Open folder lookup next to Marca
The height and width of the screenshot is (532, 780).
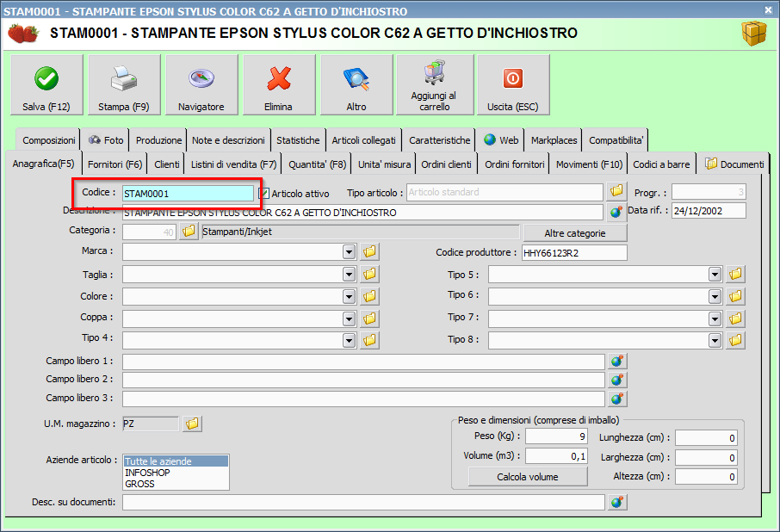369,251
